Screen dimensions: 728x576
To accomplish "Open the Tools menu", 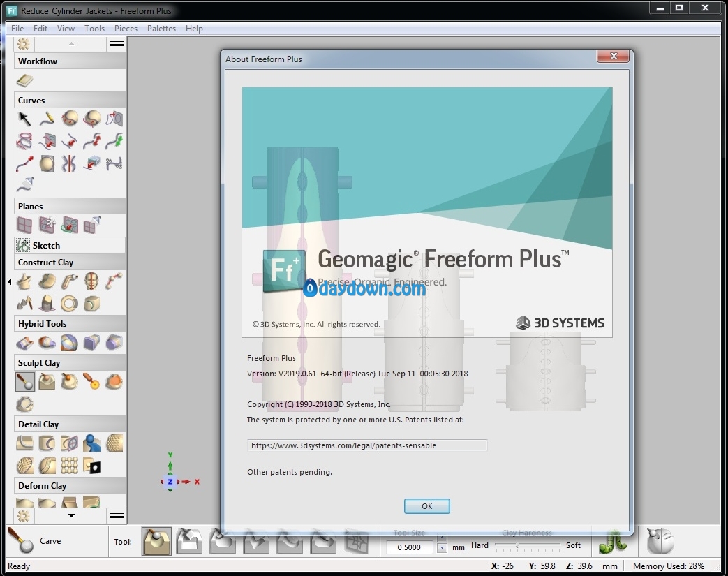I will [95, 29].
